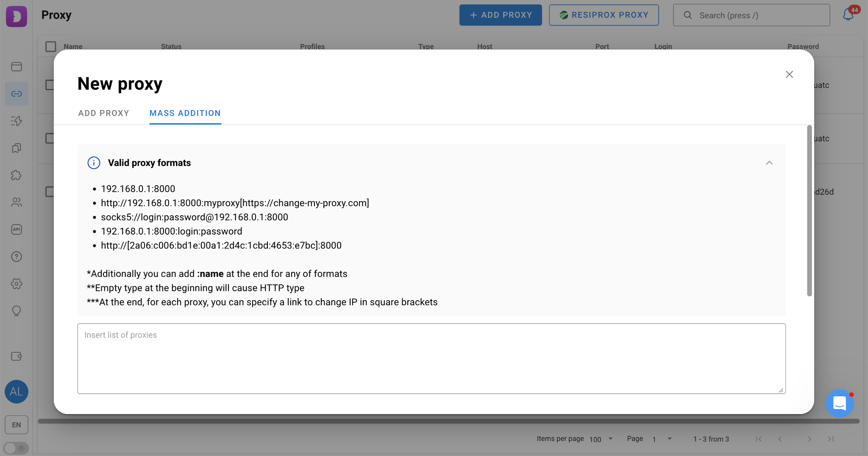Screen dimensions: 868x456
Task: Sort by the Port column header
Action: click(602, 47)
